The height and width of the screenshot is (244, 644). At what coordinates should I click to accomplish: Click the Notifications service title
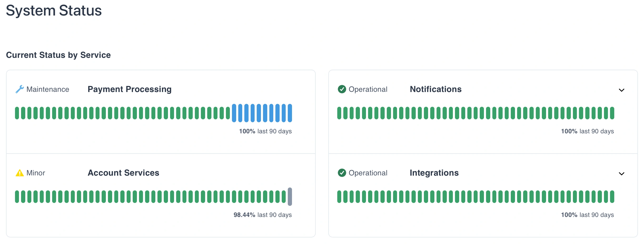tap(435, 89)
